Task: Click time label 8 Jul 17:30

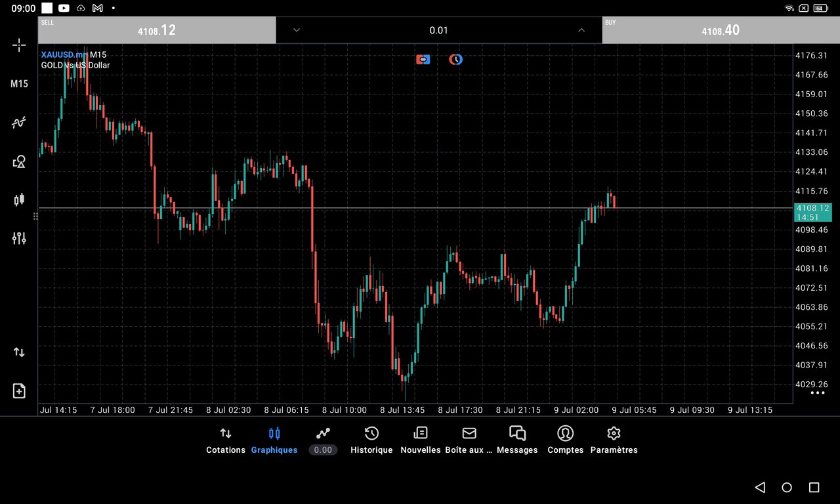Action: [460, 409]
